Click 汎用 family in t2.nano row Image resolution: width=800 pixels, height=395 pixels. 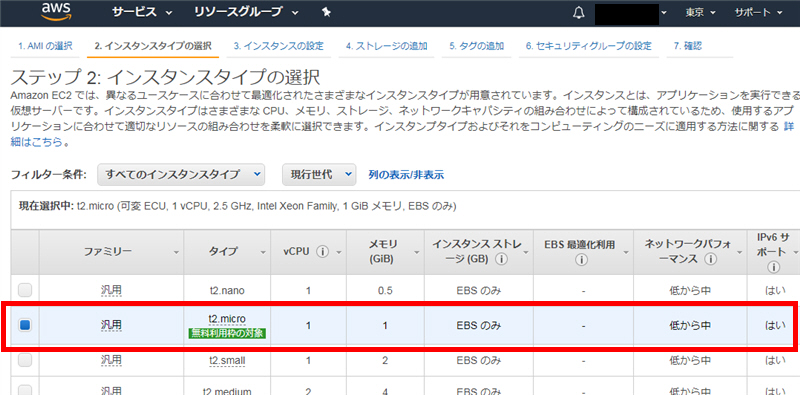pyautogui.click(x=111, y=290)
